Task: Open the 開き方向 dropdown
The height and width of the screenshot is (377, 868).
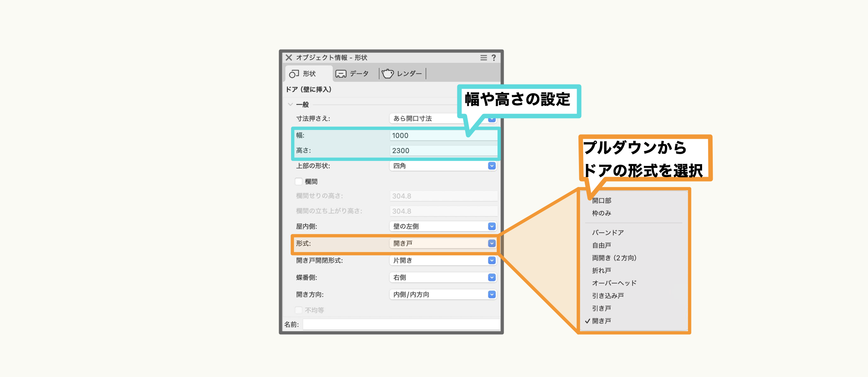Action: tap(443, 294)
